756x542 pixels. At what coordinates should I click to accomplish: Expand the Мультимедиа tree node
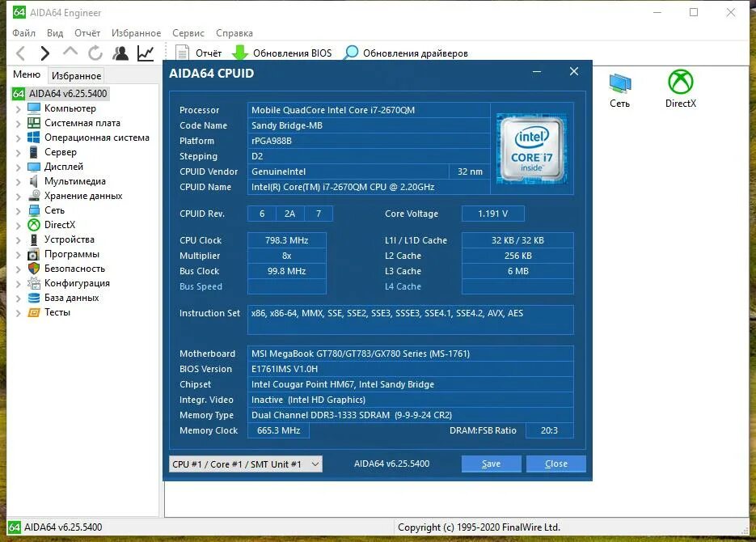(19, 182)
